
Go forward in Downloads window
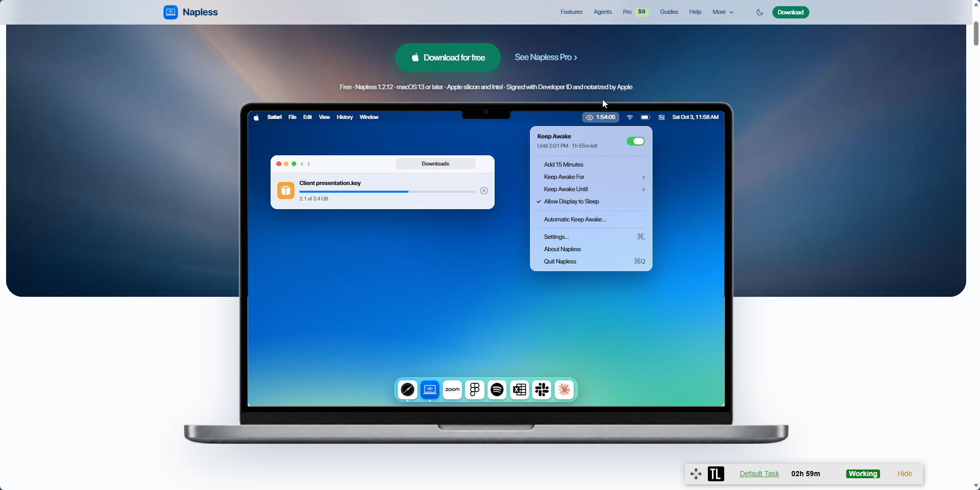[x=309, y=164]
